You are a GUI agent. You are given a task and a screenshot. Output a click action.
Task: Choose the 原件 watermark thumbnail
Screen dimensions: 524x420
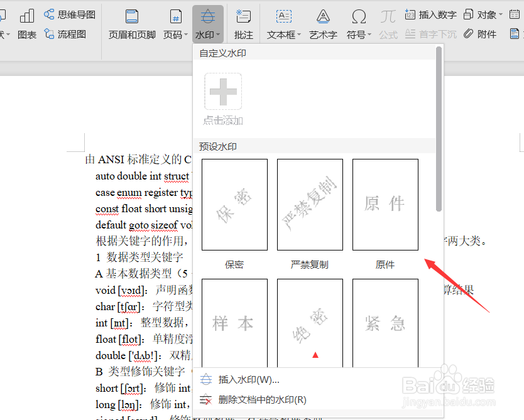point(385,204)
